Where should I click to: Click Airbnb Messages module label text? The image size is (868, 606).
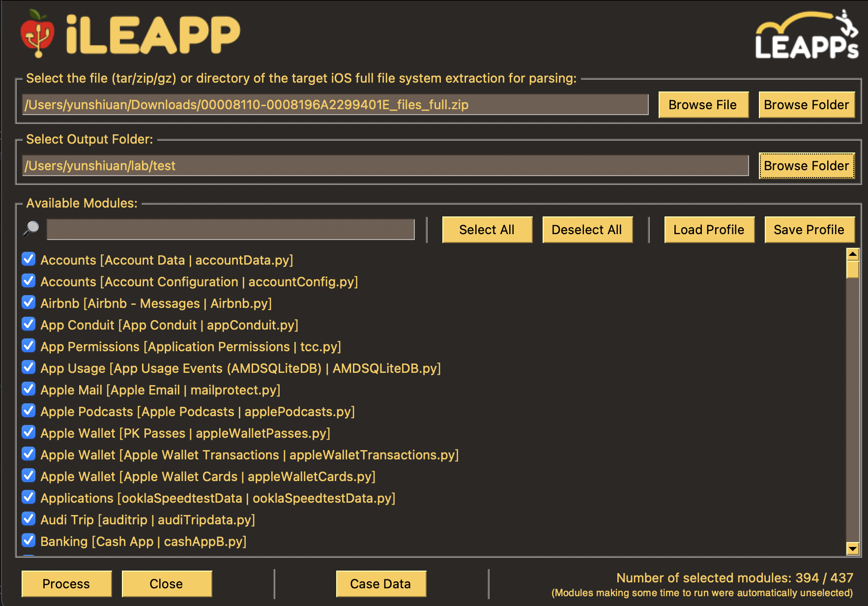click(x=156, y=303)
